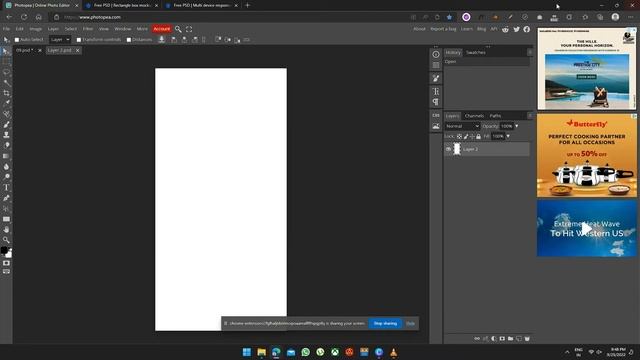The image size is (640, 360).
Task: Open the Layers panel options menu
Action: (x=529, y=116)
